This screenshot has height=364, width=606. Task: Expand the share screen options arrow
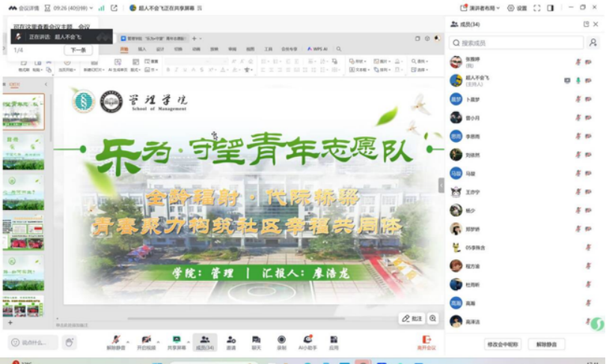click(189, 342)
